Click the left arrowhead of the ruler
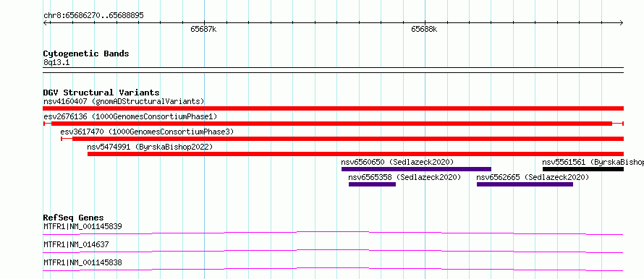 pos(45,23)
